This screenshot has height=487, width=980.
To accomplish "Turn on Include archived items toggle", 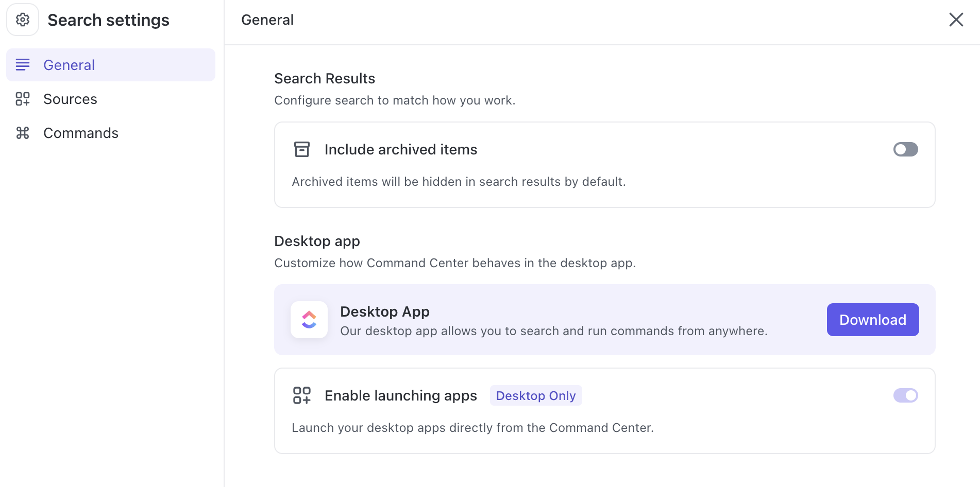I will click(905, 149).
